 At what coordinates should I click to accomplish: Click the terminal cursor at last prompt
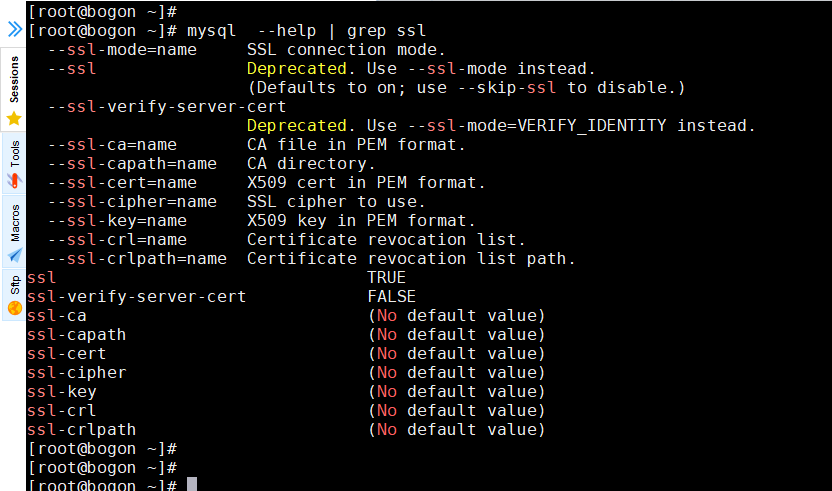(192, 484)
